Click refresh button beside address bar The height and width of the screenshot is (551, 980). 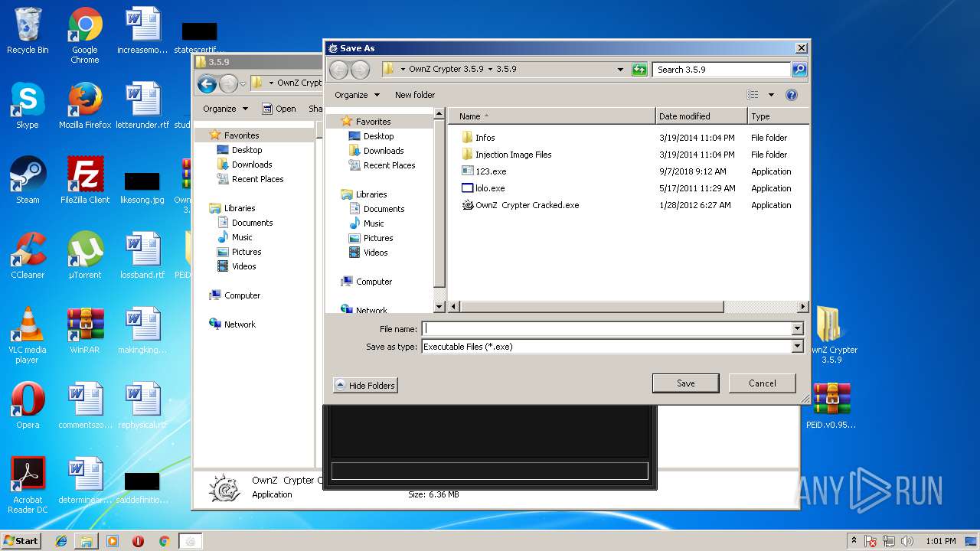pyautogui.click(x=639, y=70)
